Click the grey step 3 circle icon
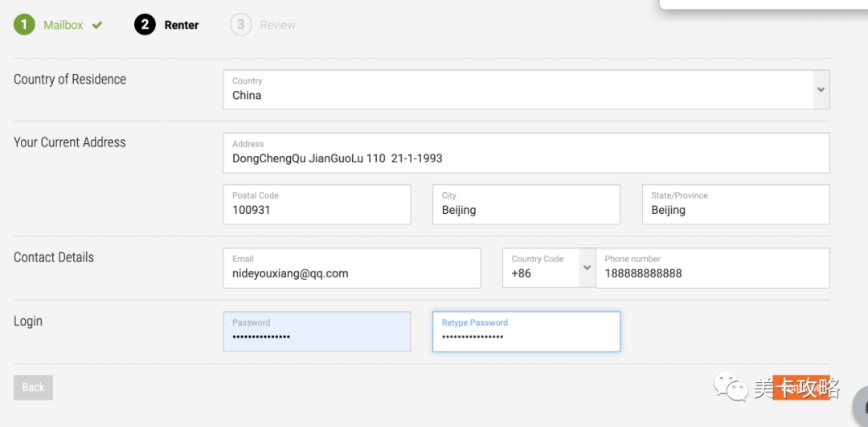Viewport: 868px width, 427px height. (241, 25)
